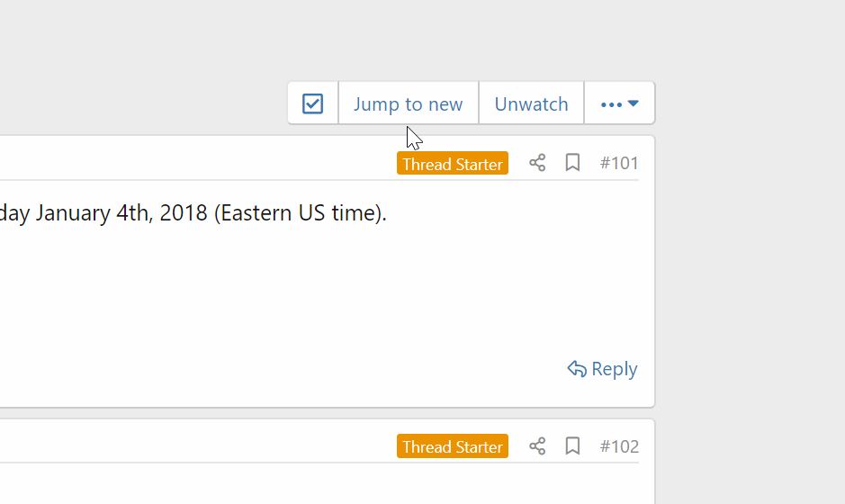This screenshot has height=504, width=845.
Task: Click the Thread Starter badge on post #102
Action: 452,446
